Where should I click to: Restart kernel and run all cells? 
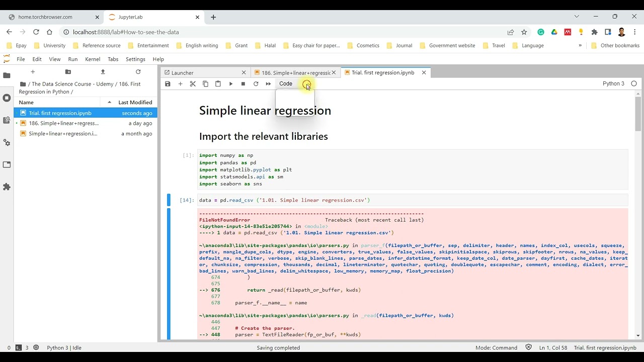tap(268, 84)
